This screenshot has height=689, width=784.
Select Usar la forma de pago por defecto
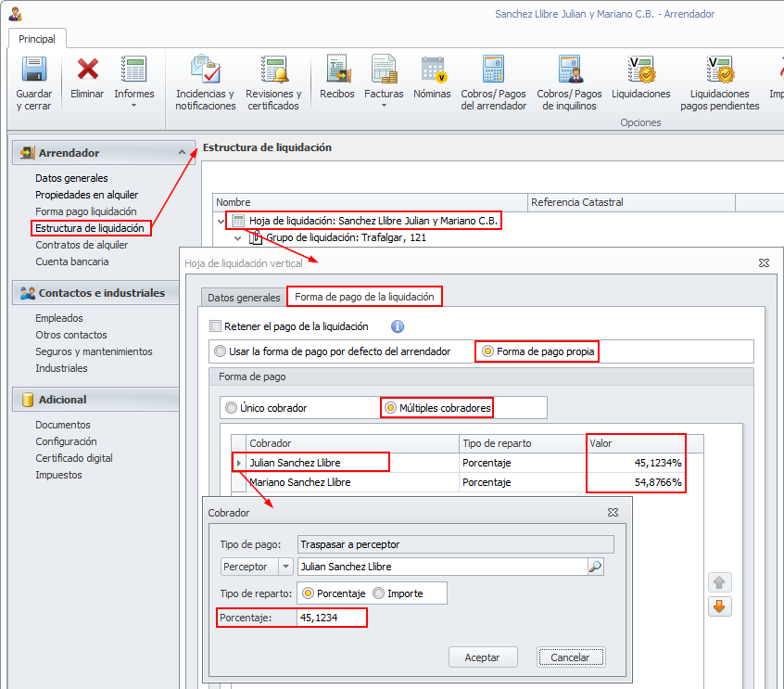click(x=220, y=351)
